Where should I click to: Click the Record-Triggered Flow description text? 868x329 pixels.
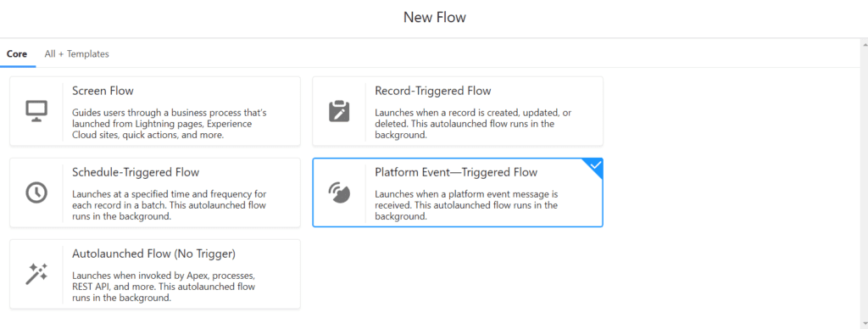[x=473, y=124]
